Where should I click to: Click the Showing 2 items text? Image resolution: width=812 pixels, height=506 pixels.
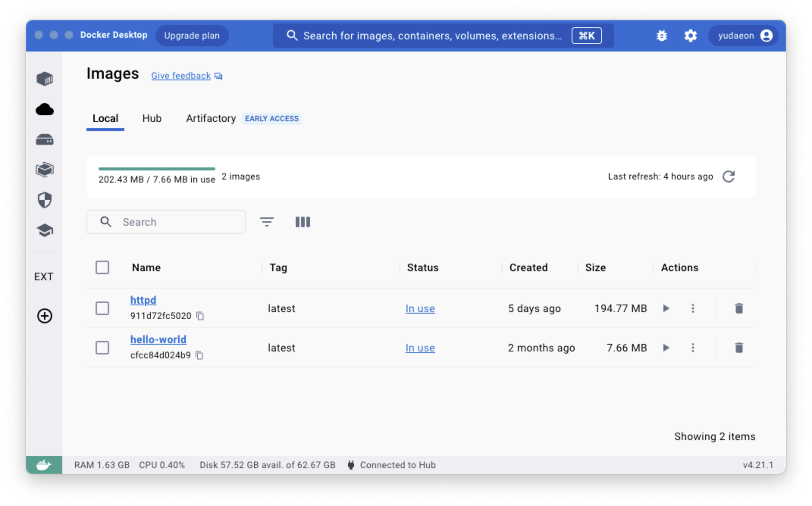pyautogui.click(x=715, y=436)
